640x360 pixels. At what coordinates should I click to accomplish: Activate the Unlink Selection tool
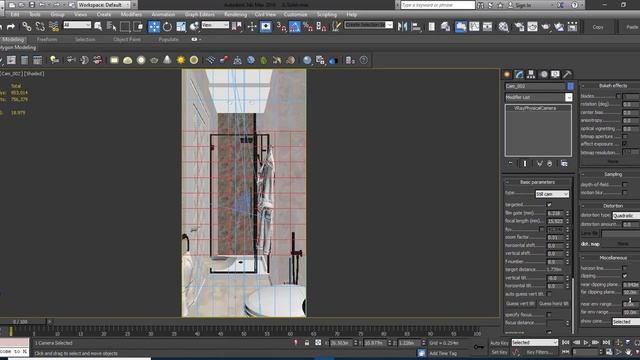point(40,27)
